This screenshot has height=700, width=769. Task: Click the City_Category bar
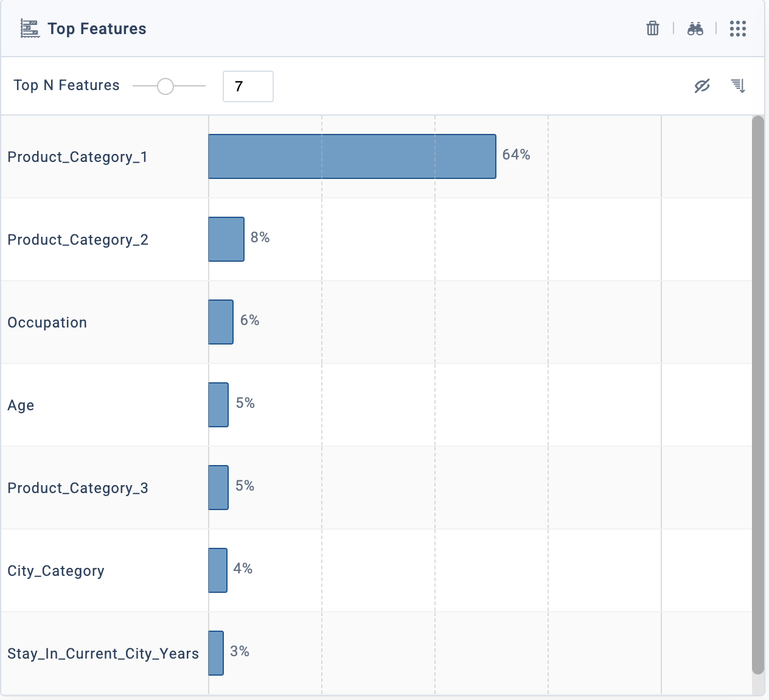tap(218, 570)
